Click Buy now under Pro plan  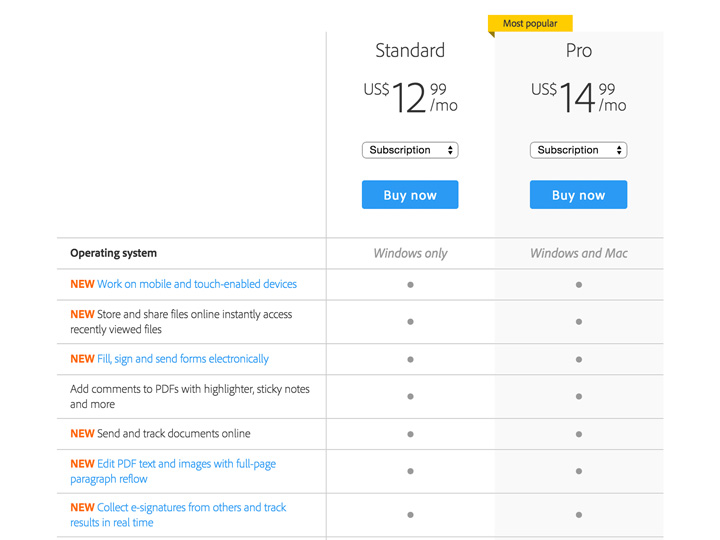pos(579,195)
